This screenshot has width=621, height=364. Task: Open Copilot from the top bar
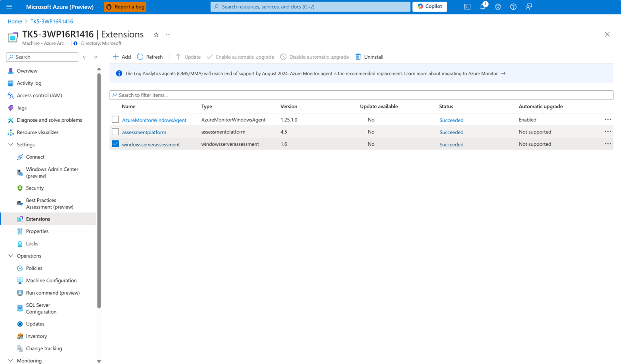tap(430, 7)
